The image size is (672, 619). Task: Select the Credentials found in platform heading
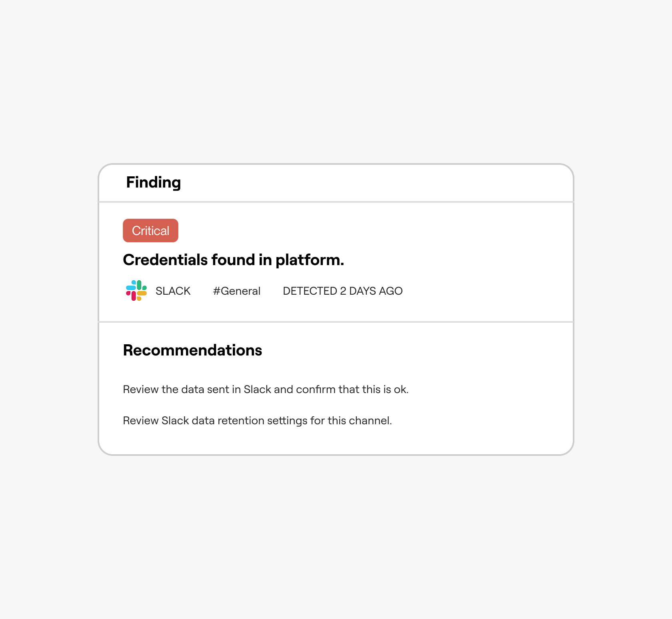234,260
